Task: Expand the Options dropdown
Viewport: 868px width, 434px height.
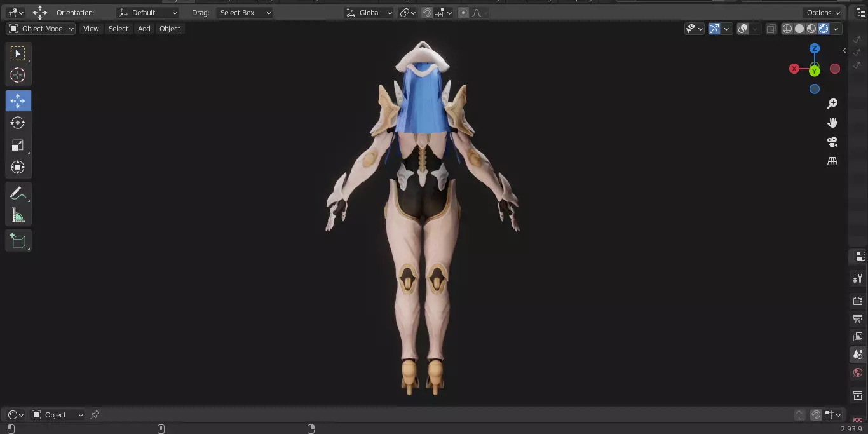Action: (823, 13)
